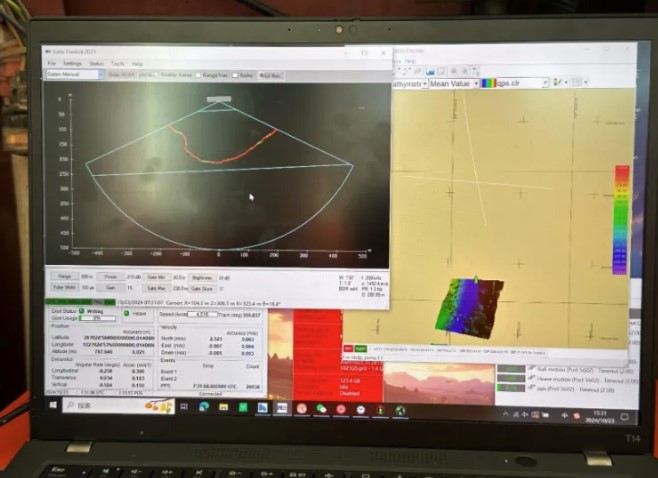The width and height of the screenshot is (658, 478).
Task: Click the Speed (knots) input field
Action: (x=200, y=314)
